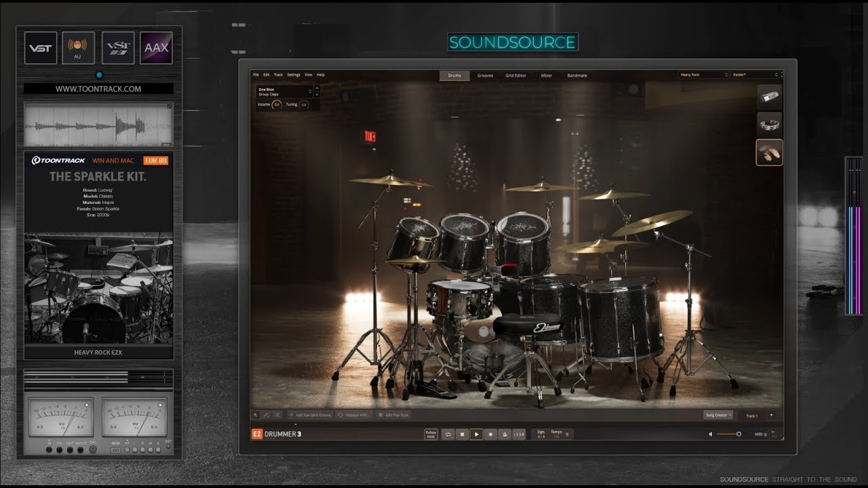
Task: Click the AU format icon
Action: [x=79, y=48]
